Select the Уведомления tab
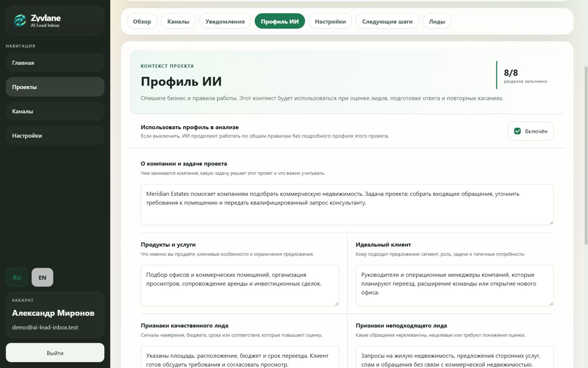 (225, 21)
